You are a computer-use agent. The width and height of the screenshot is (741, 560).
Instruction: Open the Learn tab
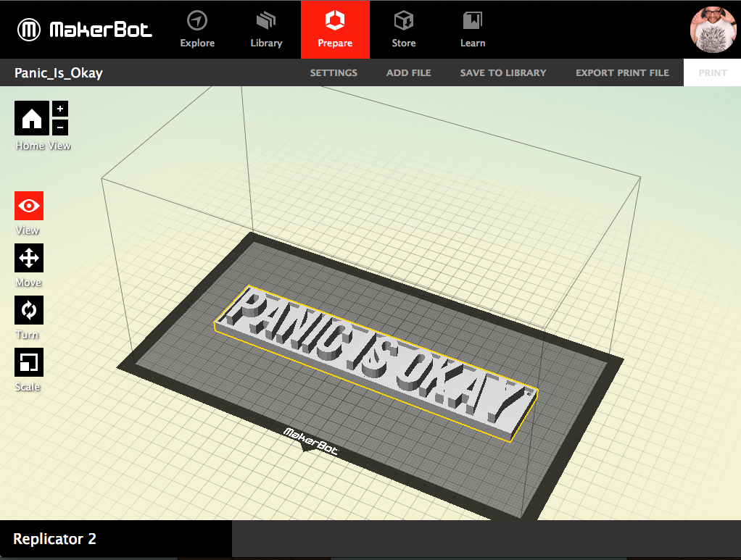[473, 30]
